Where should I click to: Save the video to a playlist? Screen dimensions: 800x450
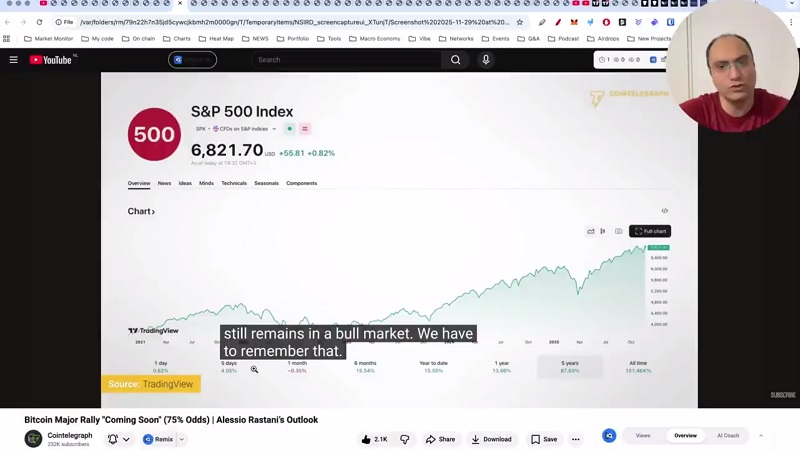[544, 439]
